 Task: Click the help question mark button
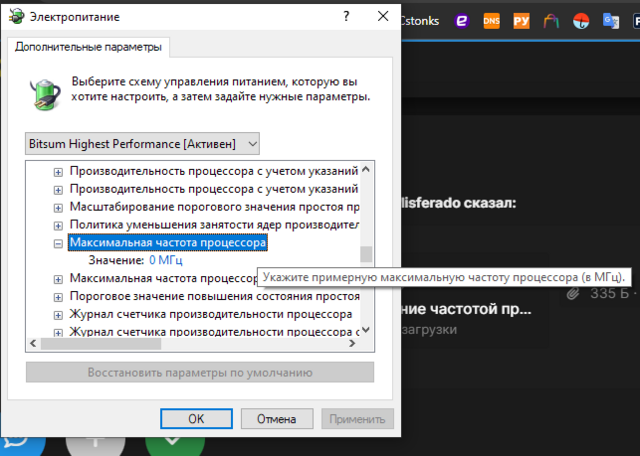pos(346,16)
